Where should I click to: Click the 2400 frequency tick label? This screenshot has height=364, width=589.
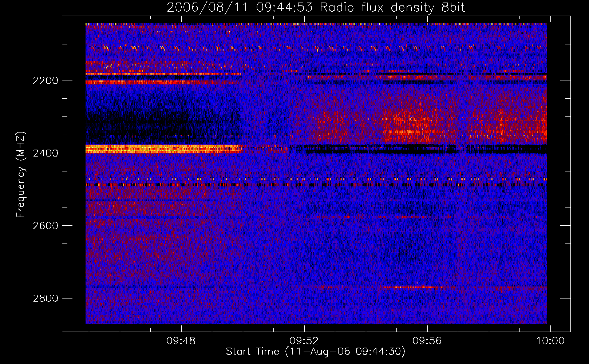(46, 153)
